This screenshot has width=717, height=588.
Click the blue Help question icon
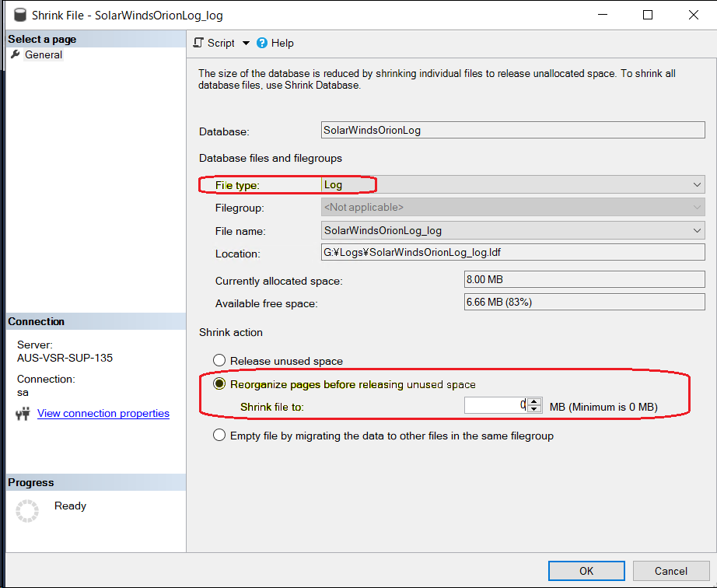click(262, 44)
